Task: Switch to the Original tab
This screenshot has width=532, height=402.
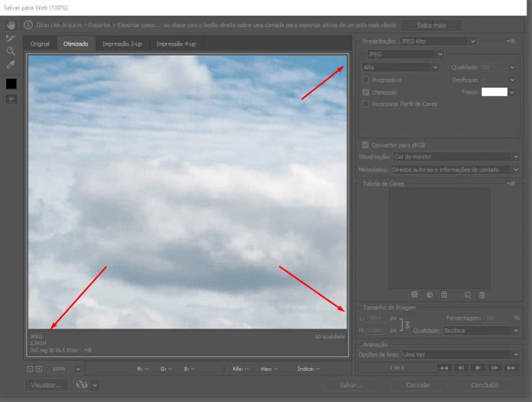Action: coord(39,44)
